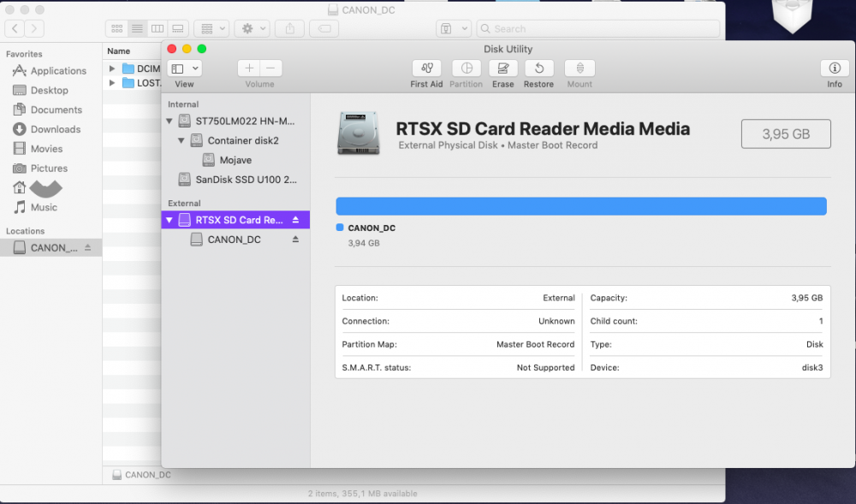Image resolution: width=856 pixels, height=504 pixels.
Task: Click the Not Supported S.M.A.R.T. value
Action: 545,368
